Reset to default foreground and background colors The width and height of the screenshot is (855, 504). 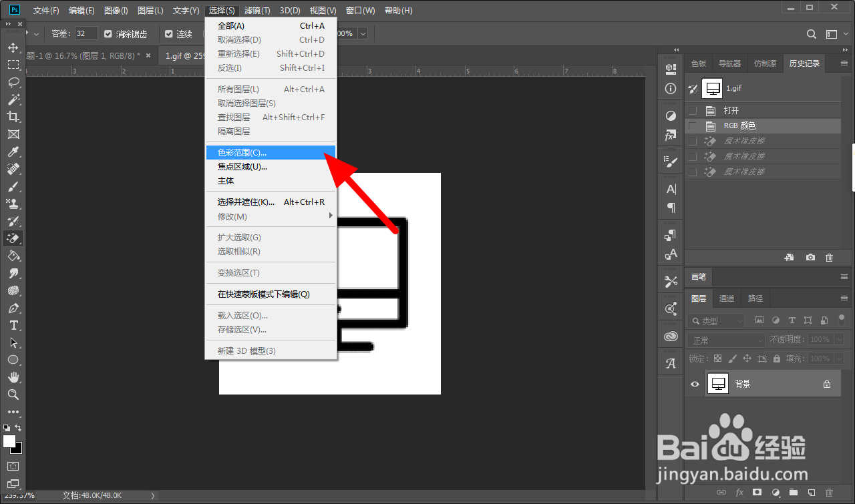(7, 427)
